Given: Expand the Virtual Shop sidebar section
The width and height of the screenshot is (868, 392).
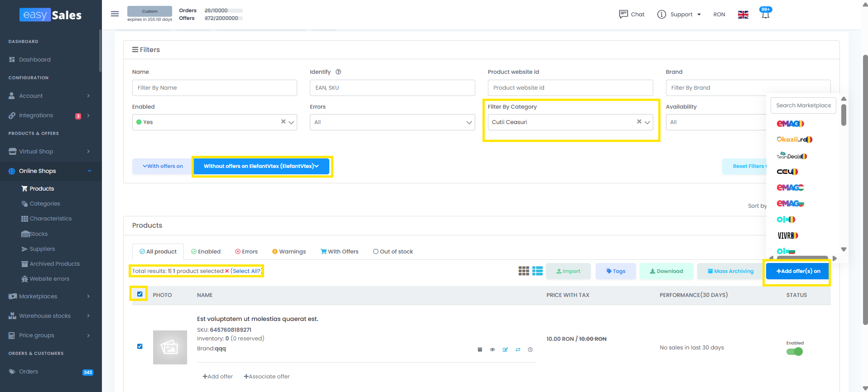Looking at the screenshot, I should (x=50, y=152).
